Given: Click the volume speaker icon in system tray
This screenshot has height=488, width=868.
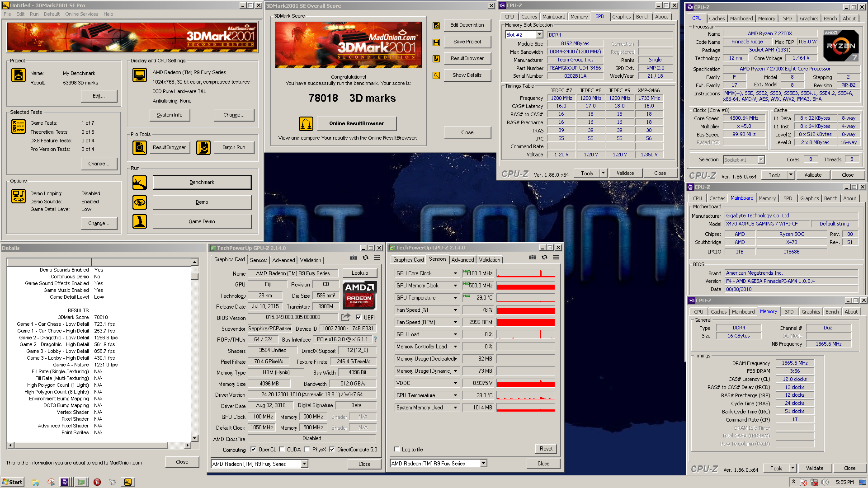Looking at the screenshot, I should [825, 482].
